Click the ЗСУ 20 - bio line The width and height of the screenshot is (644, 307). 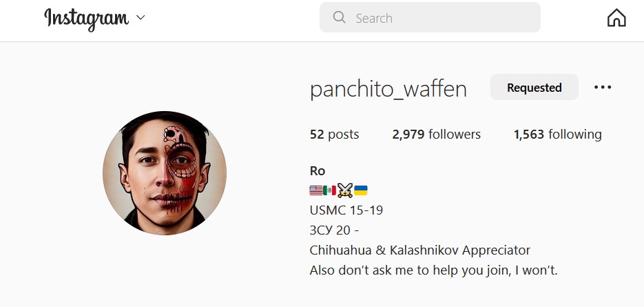click(334, 230)
